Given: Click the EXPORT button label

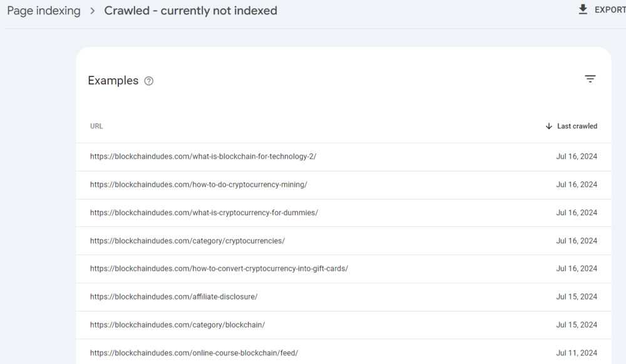Looking at the screenshot, I should point(609,10).
